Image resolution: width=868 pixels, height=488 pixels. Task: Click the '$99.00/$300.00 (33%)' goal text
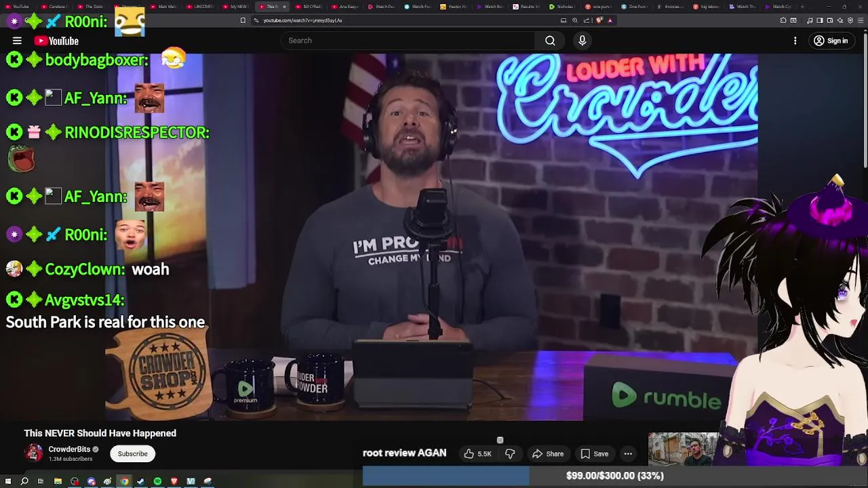615,476
